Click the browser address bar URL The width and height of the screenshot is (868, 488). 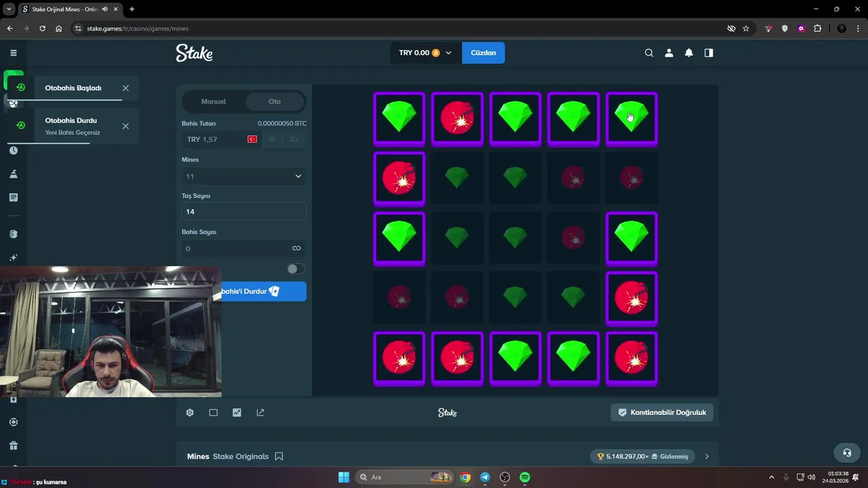pyautogui.click(x=138, y=28)
